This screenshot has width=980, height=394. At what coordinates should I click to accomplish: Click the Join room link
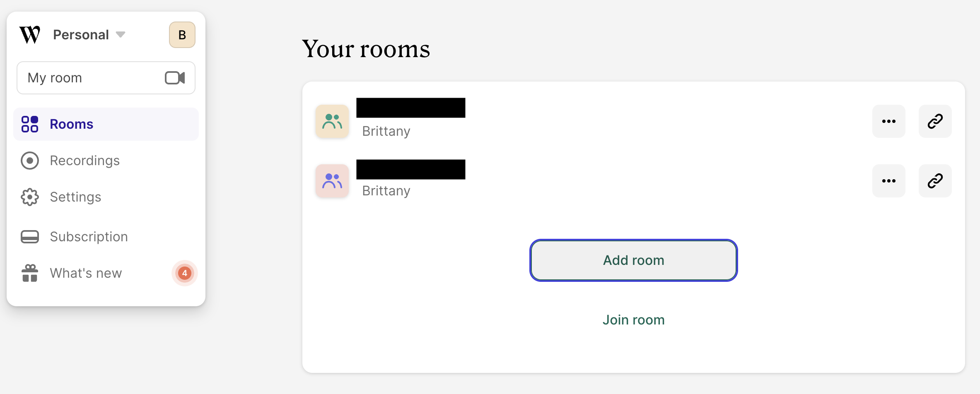pyautogui.click(x=633, y=320)
